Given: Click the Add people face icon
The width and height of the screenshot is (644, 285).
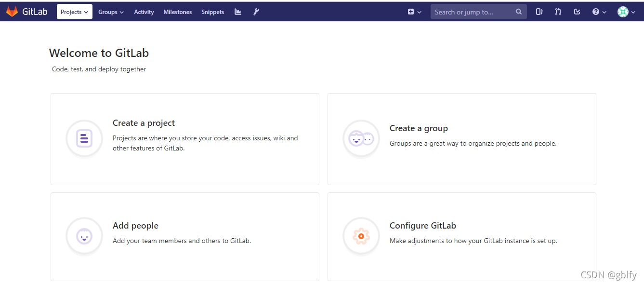Looking at the screenshot, I should point(84,236).
